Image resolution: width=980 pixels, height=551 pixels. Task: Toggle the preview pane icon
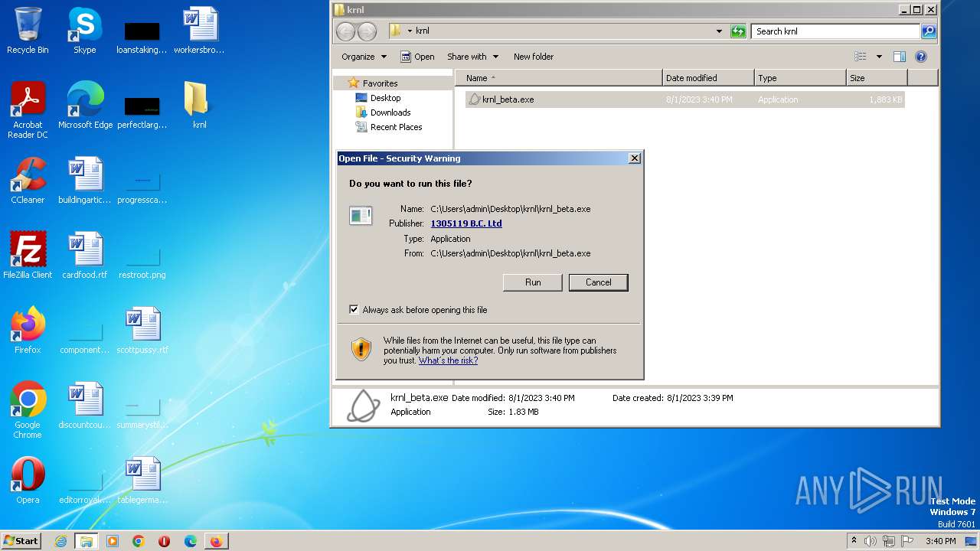point(900,57)
